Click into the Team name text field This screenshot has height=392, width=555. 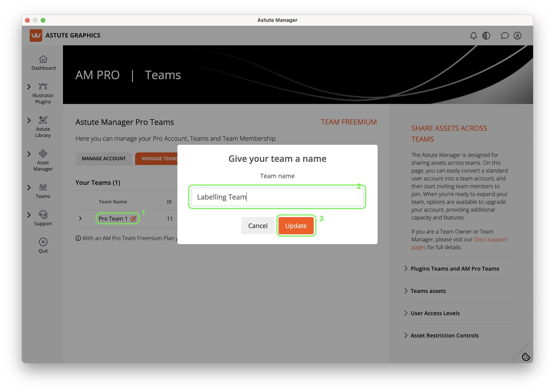[x=277, y=197]
